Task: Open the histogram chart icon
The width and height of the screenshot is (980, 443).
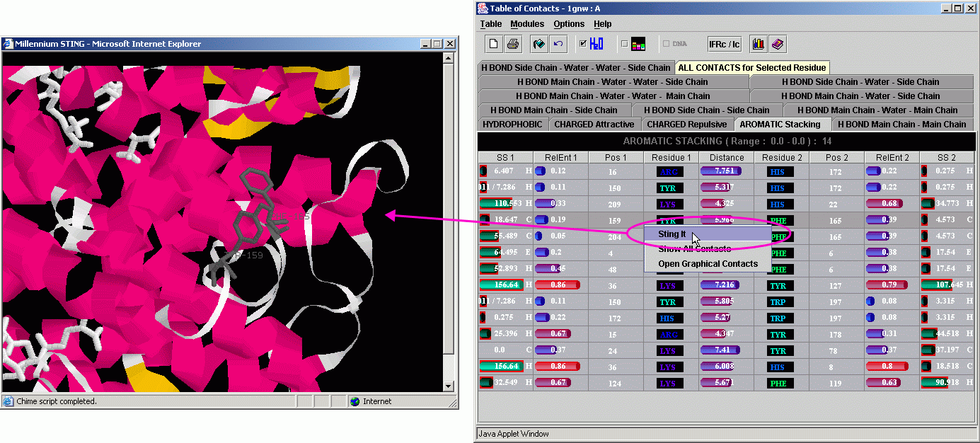Action: (x=759, y=44)
